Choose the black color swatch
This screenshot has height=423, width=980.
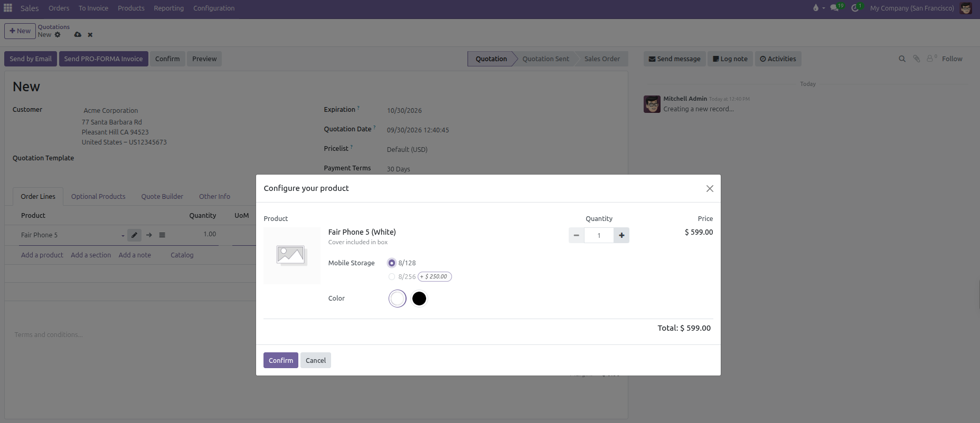[419, 299]
